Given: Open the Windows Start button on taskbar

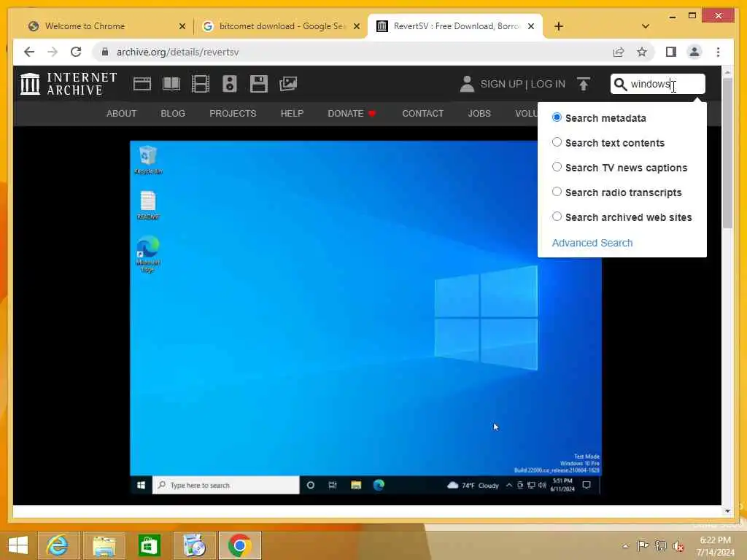Looking at the screenshot, I should tap(18, 545).
